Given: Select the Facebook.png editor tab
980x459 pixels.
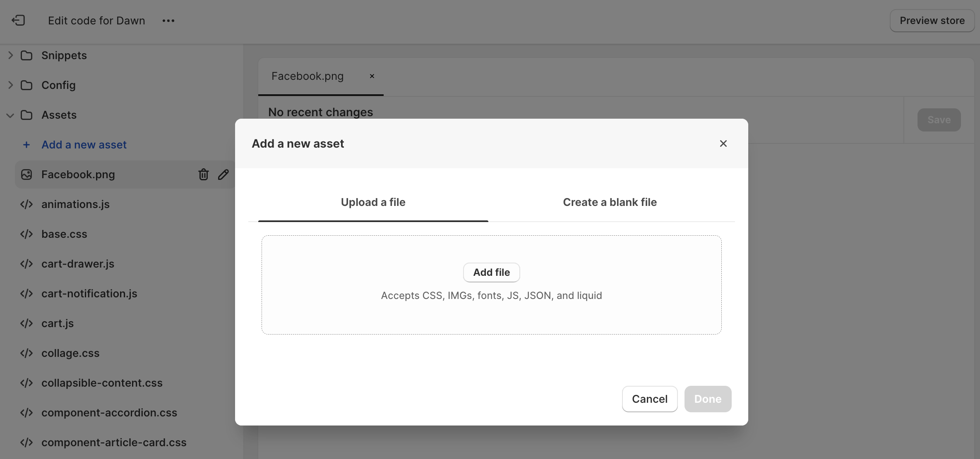Looking at the screenshot, I should tap(307, 76).
